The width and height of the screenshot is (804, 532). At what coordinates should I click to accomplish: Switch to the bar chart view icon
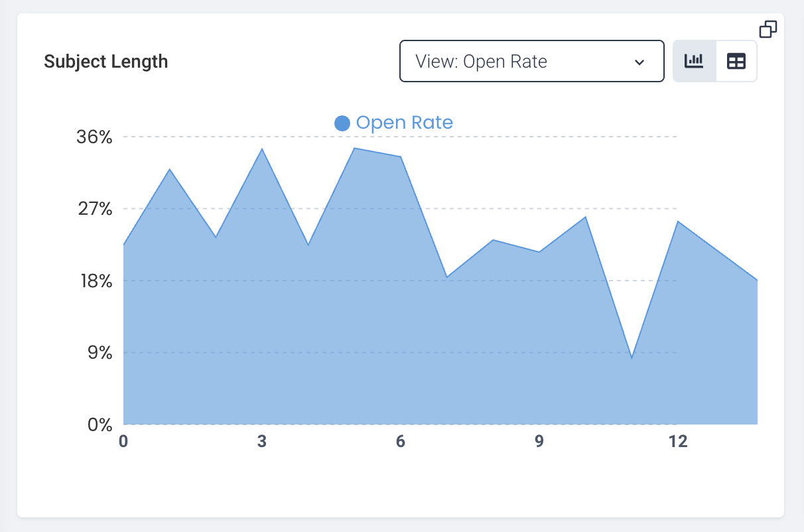[x=695, y=61]
